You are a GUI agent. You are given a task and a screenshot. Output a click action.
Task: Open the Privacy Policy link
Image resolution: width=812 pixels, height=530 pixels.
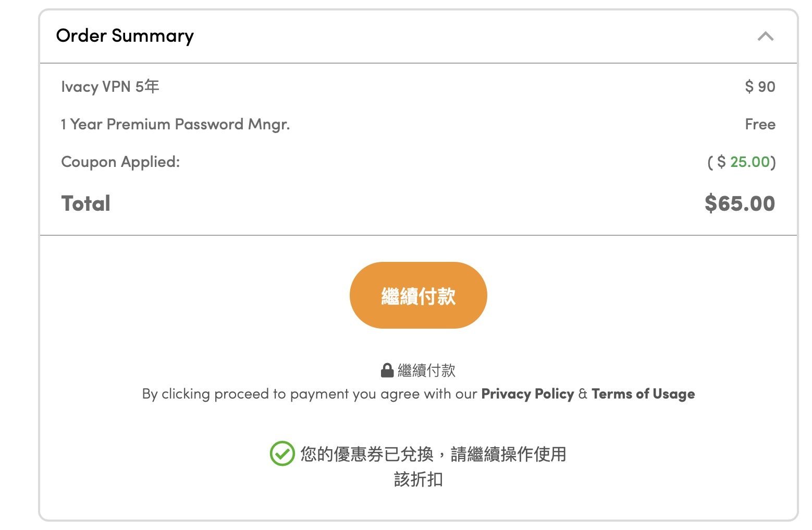527,394
